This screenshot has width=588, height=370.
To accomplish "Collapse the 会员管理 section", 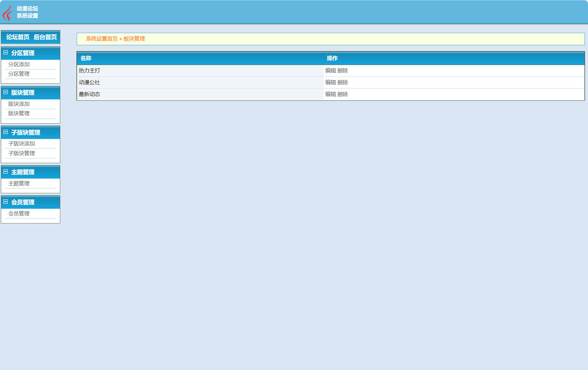I will 6,202.
